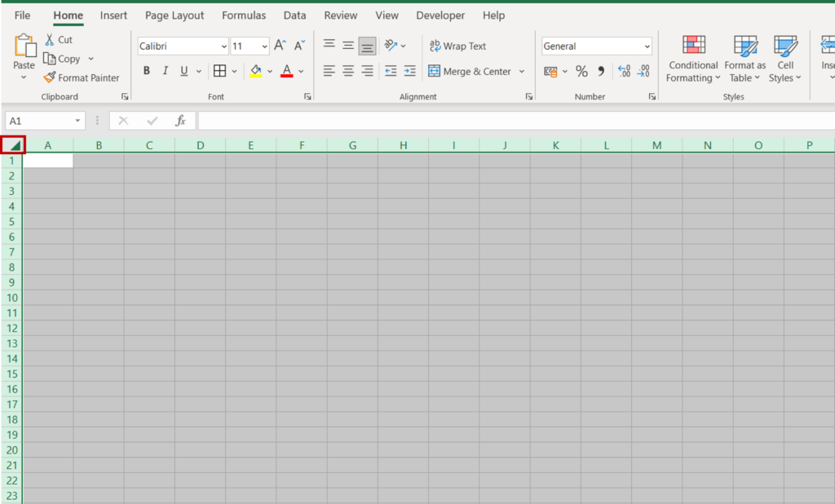The height and width of the screenshot is (504, 835).
Task: Open Cell Styles gallery
Action: (x=785, y=59)
